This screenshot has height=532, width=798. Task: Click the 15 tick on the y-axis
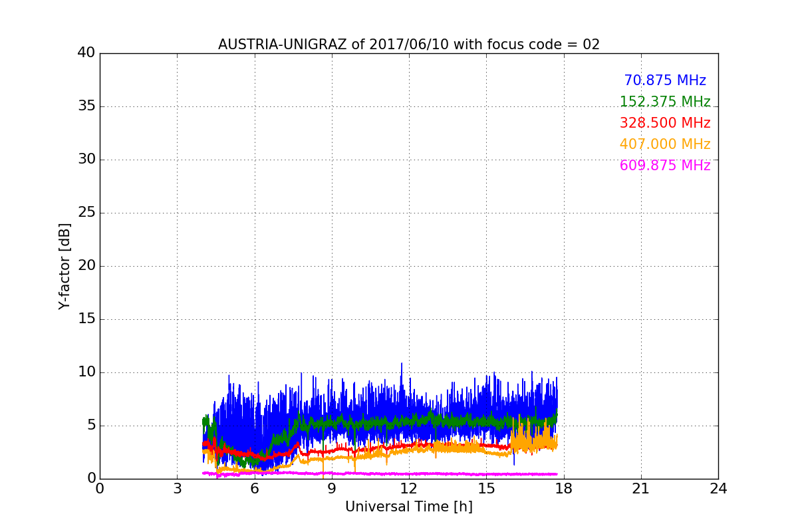click(86, 319)
